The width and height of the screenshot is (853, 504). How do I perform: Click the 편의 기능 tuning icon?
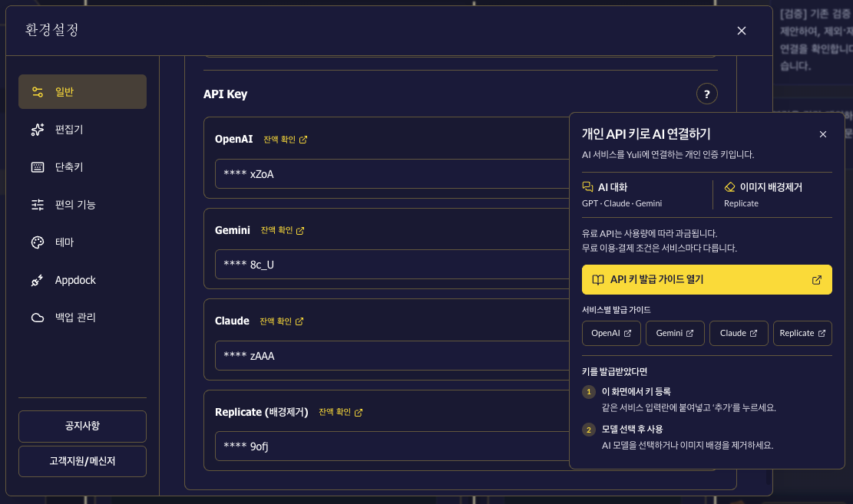pyautogui.click(x=38, y=204)
